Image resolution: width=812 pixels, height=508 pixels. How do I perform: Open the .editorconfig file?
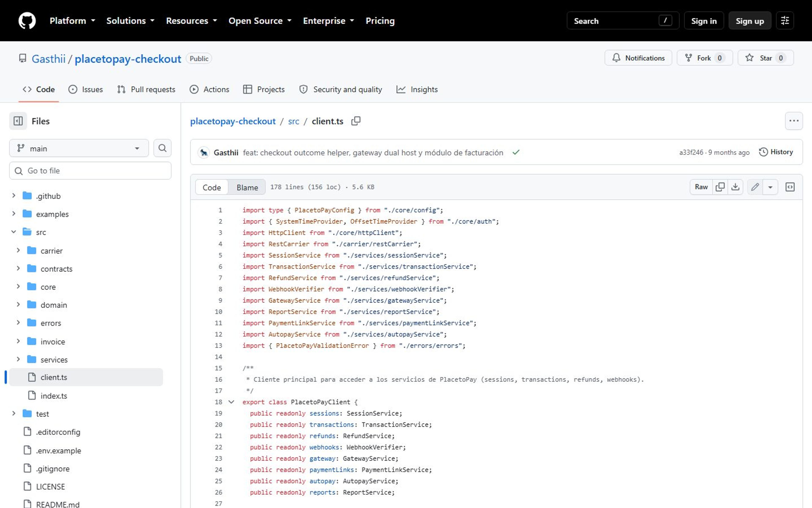pos(58,432)
